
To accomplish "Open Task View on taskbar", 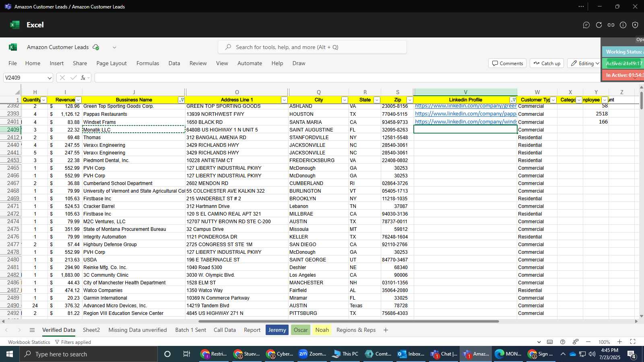I will [x=187, y=354].
